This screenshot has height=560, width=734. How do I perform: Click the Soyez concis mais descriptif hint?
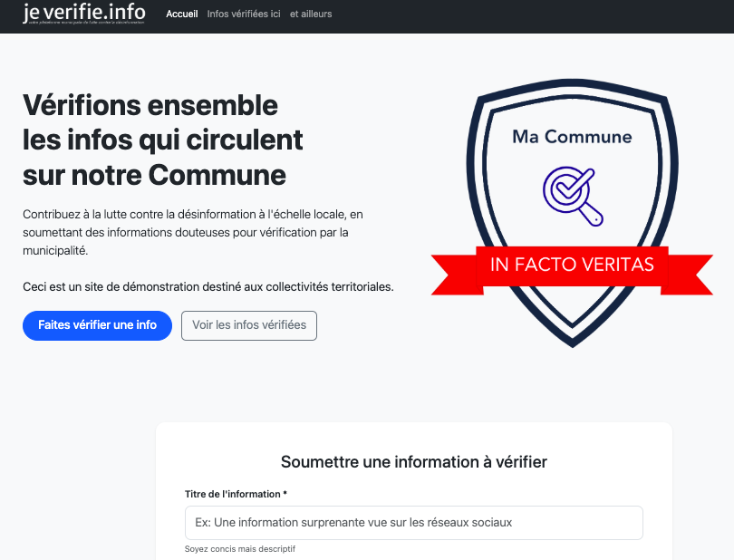tap(240, 549)
